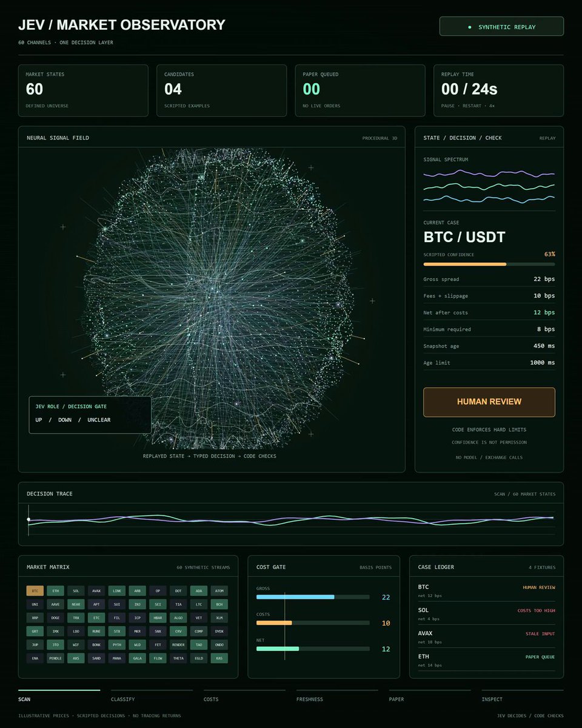Click the Candidates stat card
Screen dimensions: 582x728
pos(221,90)
